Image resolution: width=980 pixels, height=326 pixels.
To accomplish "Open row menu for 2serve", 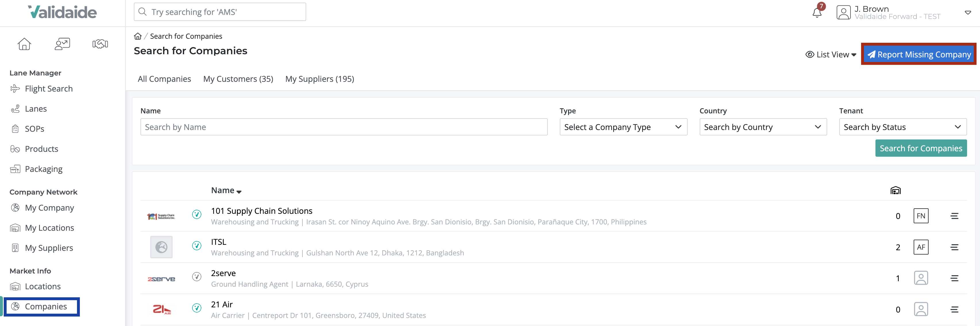I will pyautogui.click(x=954, y=278).
